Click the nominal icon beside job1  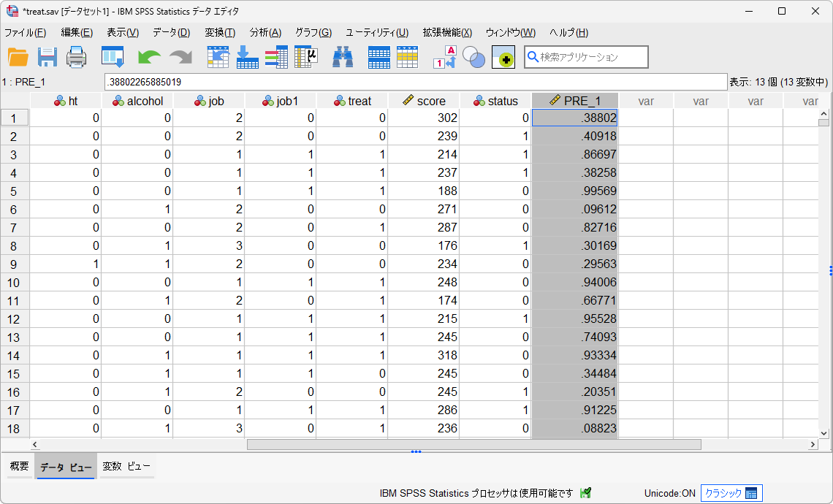point(268,101)
